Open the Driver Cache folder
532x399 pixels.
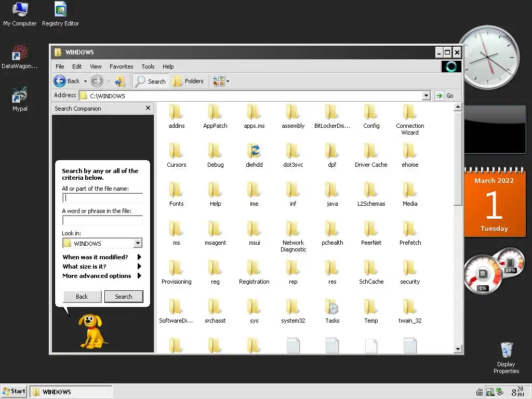pos(371,155)
